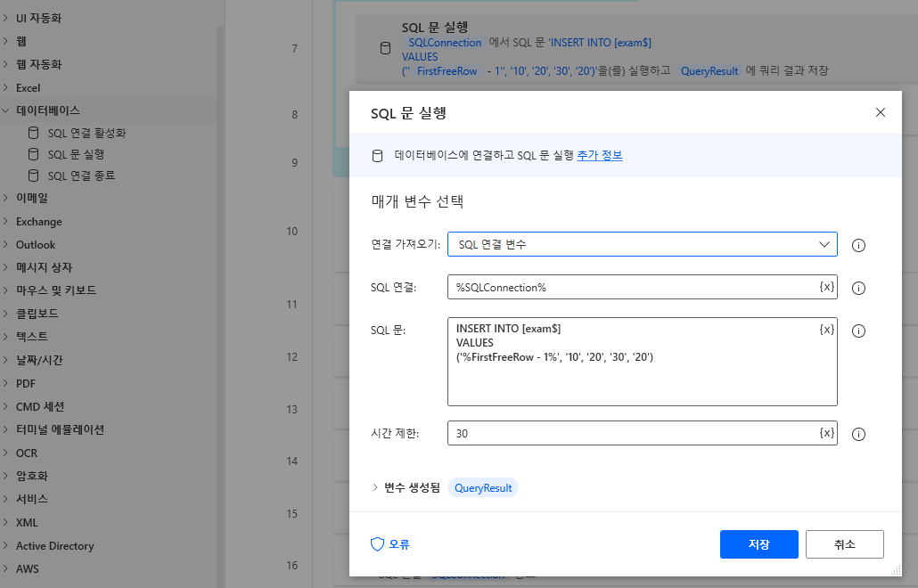The width and height of the screenshot is (918, 588).
Task: Expand the AWS category
Action: pyautogui.click(x=6, y=568)
